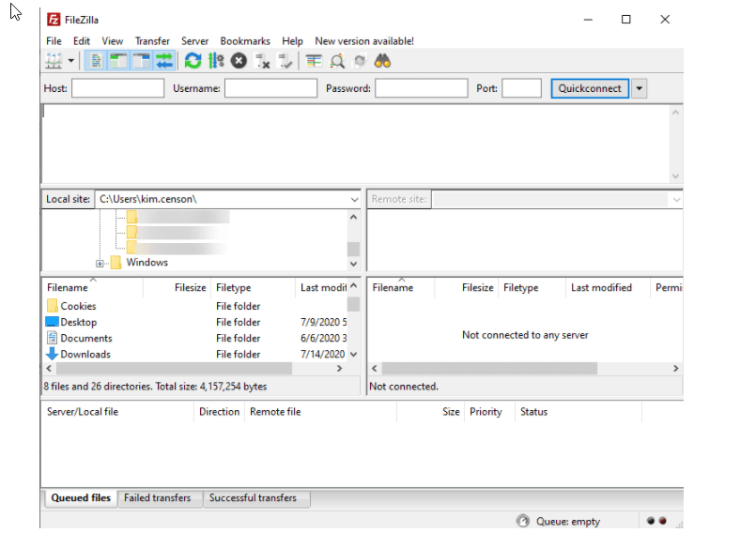The image size is (756, 533).
Task: Sort local list by Filetype column
Action: pos(254,287)
